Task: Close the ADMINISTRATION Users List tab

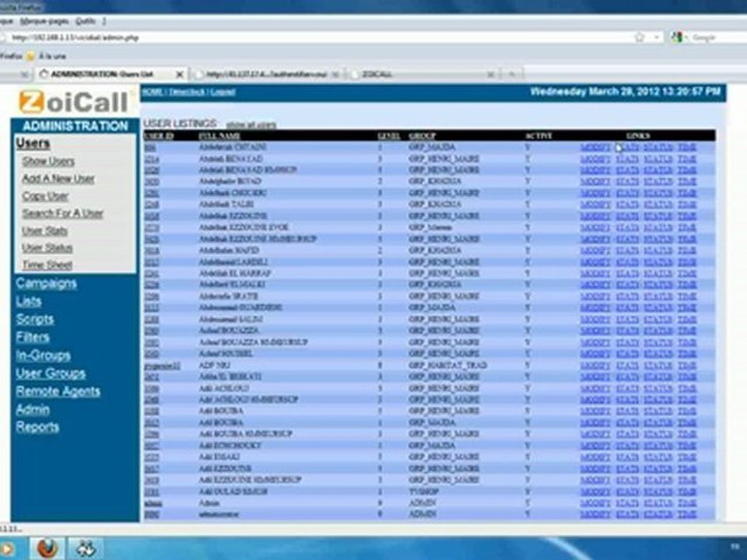Action: pos(180,75)
